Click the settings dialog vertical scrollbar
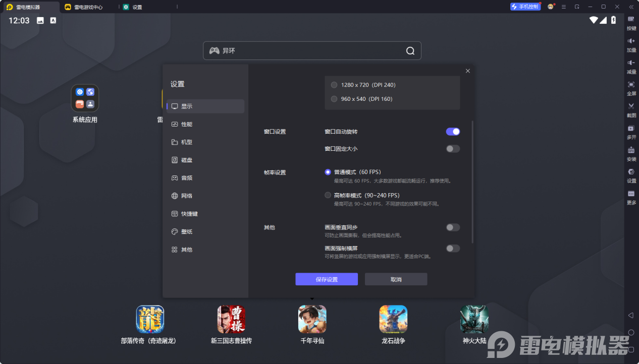This screenshot has height=364, width=639. [472, 181]
